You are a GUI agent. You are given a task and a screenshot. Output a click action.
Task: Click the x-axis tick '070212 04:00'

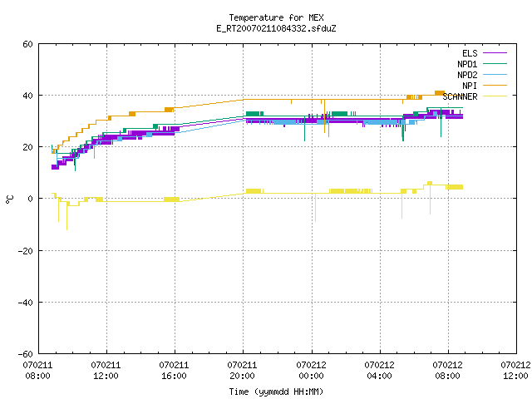click(379, 371)
